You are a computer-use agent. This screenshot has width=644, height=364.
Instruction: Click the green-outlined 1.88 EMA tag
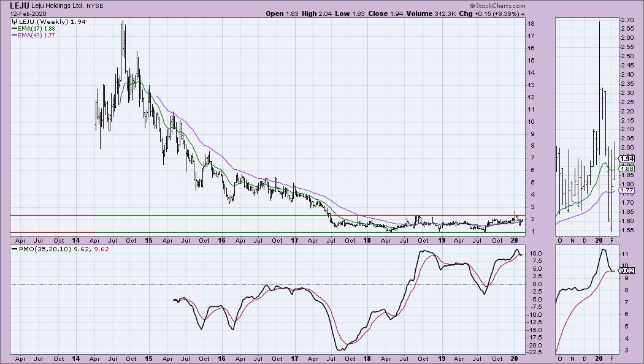pos(627,169)
